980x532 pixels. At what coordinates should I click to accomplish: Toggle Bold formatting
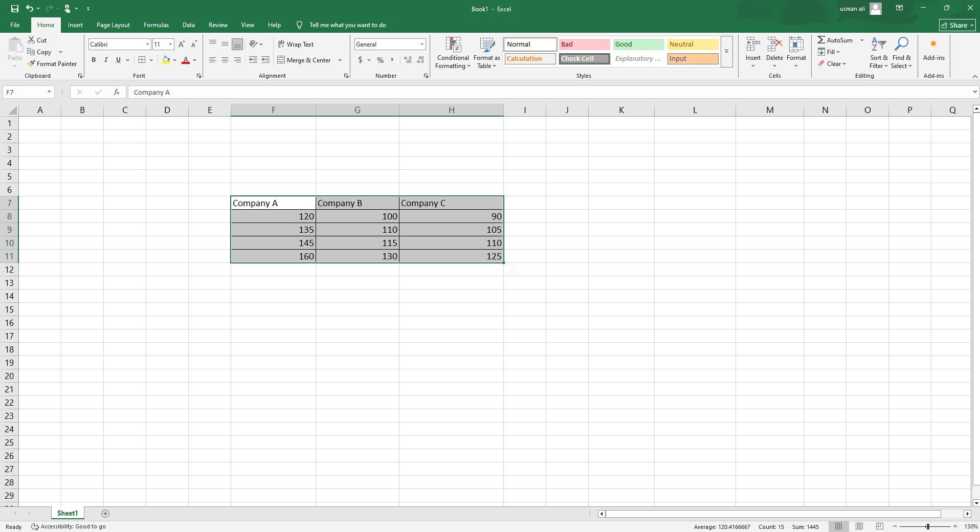[94, 60]
